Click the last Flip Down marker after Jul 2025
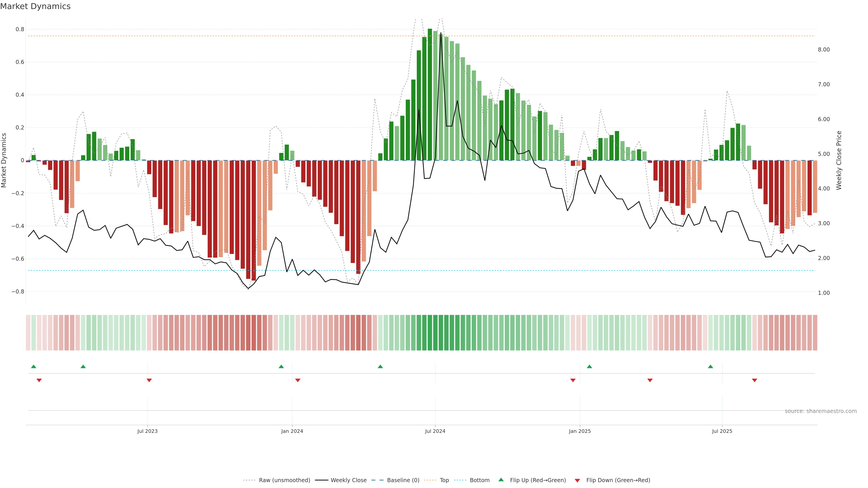This screenshot has height=488, width=868. click(755, 380)
